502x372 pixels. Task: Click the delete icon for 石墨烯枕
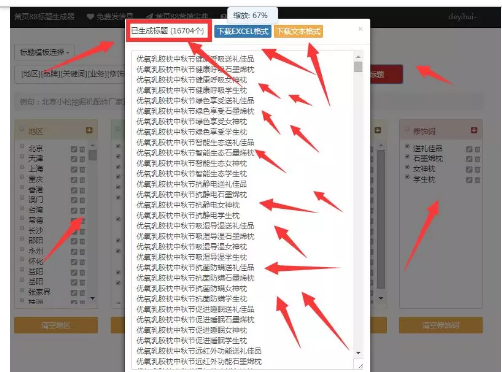click(x=477, y=159)
